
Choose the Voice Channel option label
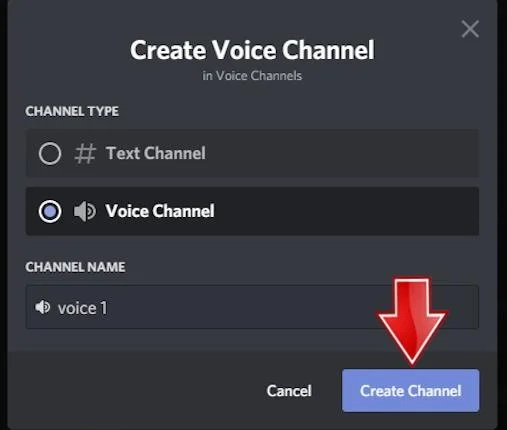tap(160, 211)
